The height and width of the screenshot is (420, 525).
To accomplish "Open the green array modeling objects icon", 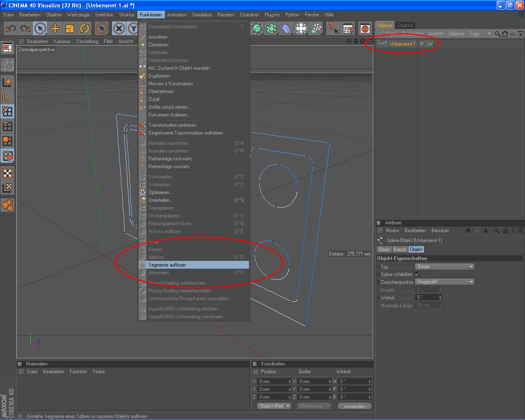I will [272, 28].
